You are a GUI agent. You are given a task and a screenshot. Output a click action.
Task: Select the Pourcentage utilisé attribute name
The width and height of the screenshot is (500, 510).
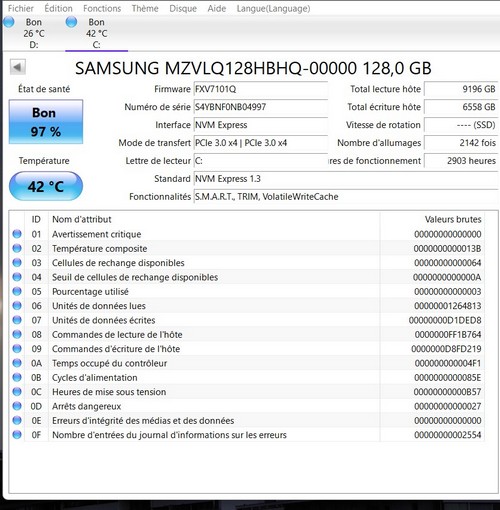[x=90, y=292]
